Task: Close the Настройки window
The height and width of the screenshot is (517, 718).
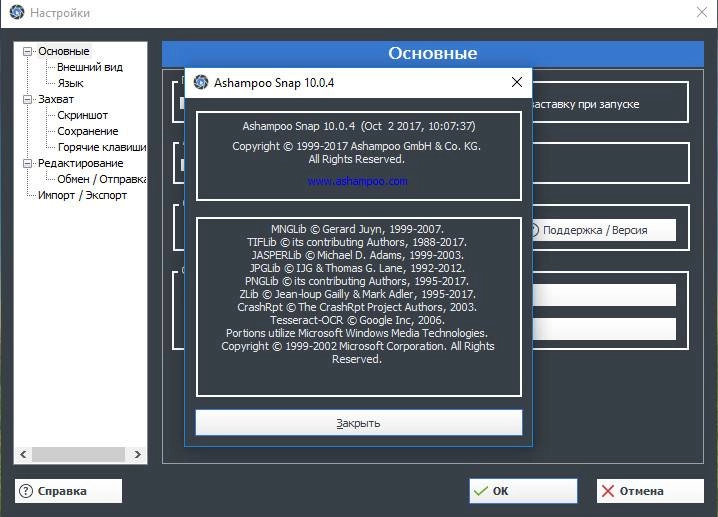Action: pyautogui.click(x=702, y=12)
